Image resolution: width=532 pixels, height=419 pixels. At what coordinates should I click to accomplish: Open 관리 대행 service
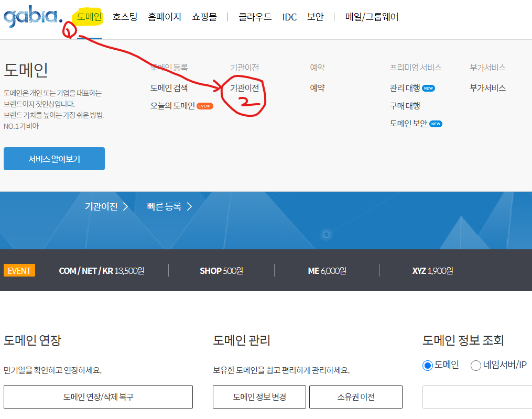[x=405, y=88]
